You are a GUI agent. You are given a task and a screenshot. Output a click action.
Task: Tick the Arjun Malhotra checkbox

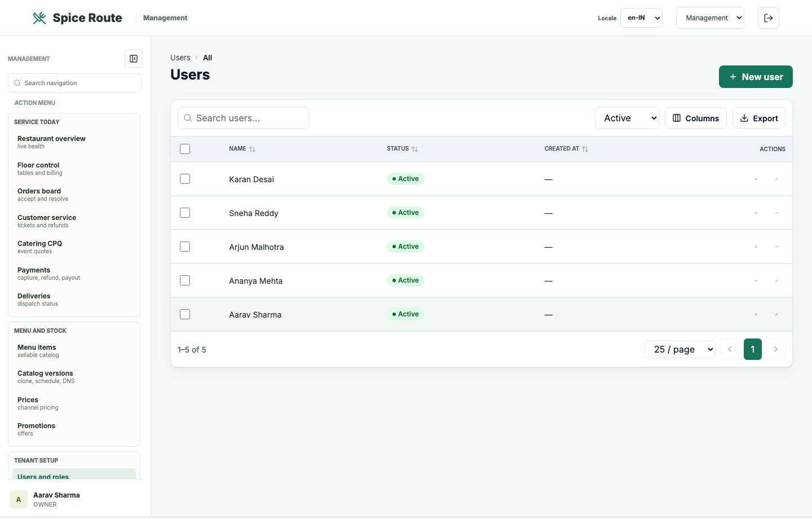(x=185, y=247)
